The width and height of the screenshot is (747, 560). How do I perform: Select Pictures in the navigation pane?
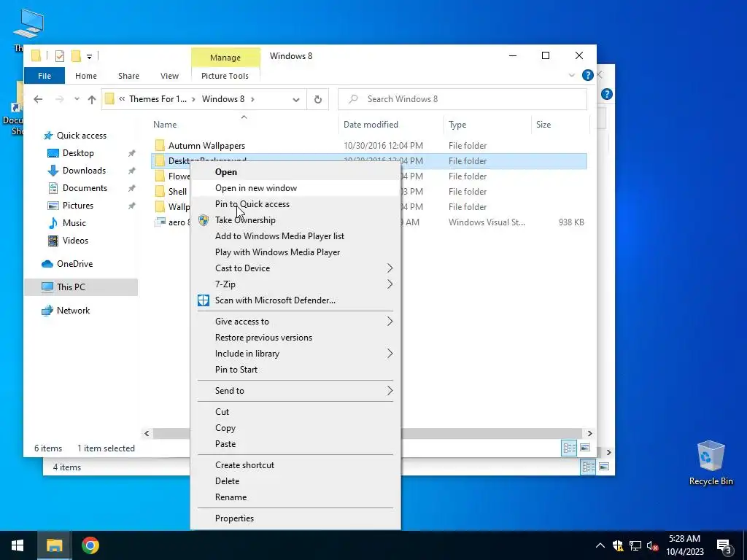[77, 206]
